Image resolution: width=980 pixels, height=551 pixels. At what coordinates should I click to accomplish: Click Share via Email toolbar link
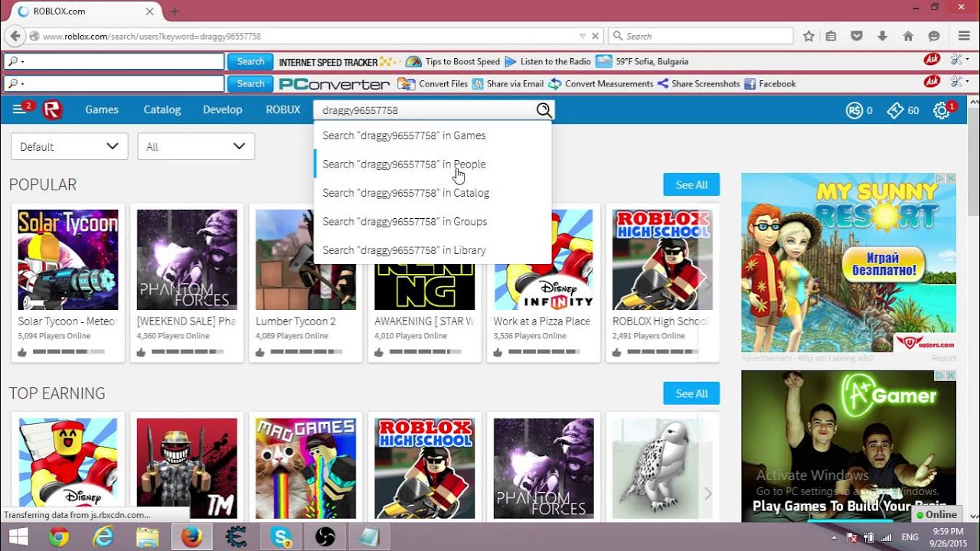click(508, 83)
